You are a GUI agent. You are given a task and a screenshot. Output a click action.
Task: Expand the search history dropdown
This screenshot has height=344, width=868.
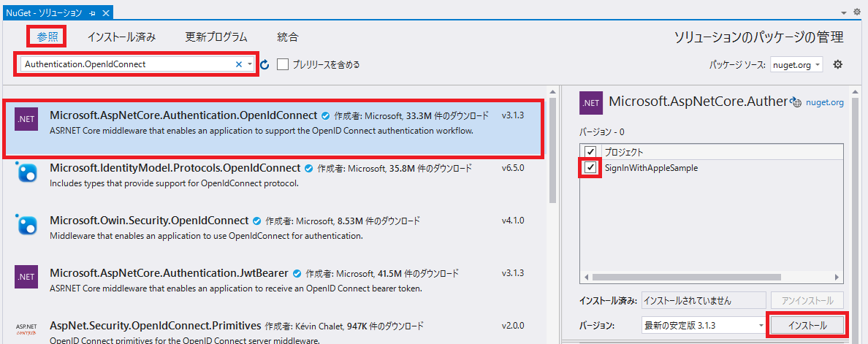click(x=250, y=64)
